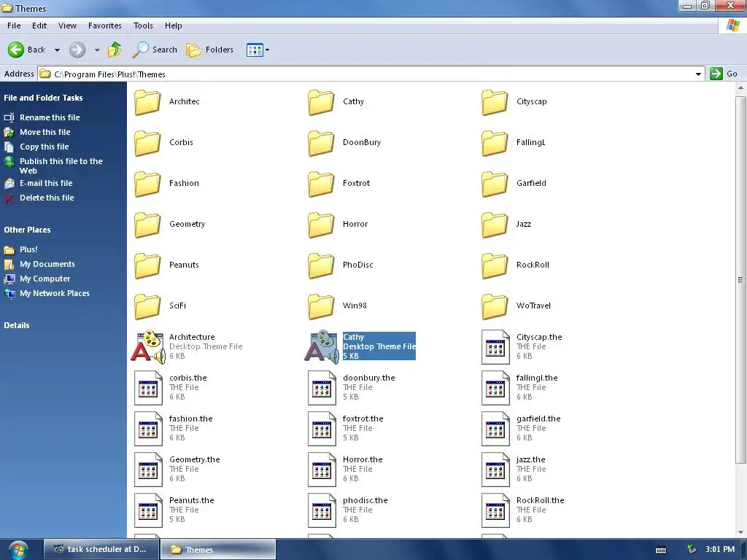Select the Cathy folder icon

(x=321, y=102)
